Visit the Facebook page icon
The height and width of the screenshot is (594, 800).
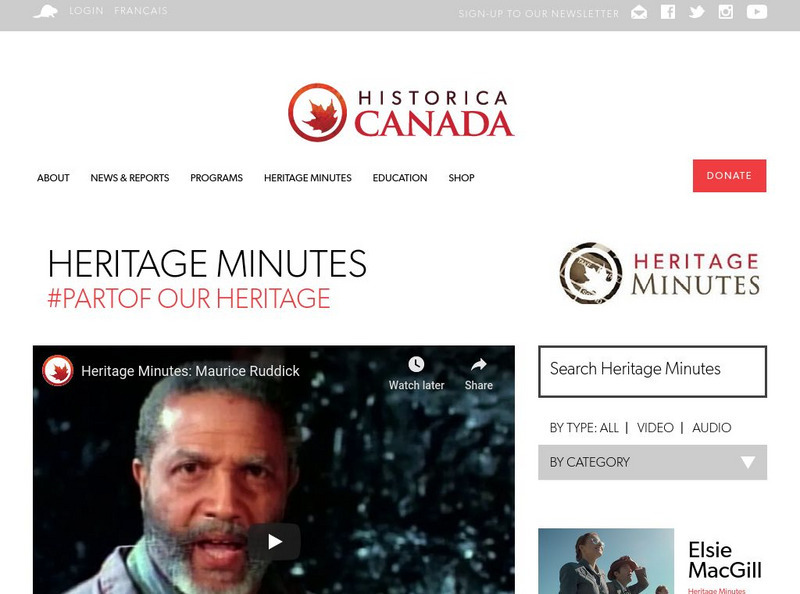coord(668,12)
